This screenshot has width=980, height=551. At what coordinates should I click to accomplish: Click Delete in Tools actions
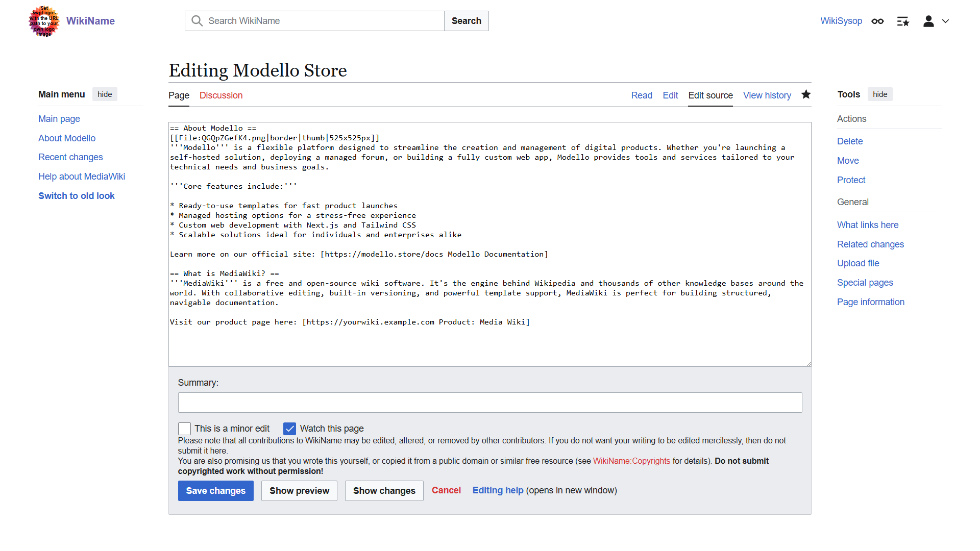coord(850,141)
